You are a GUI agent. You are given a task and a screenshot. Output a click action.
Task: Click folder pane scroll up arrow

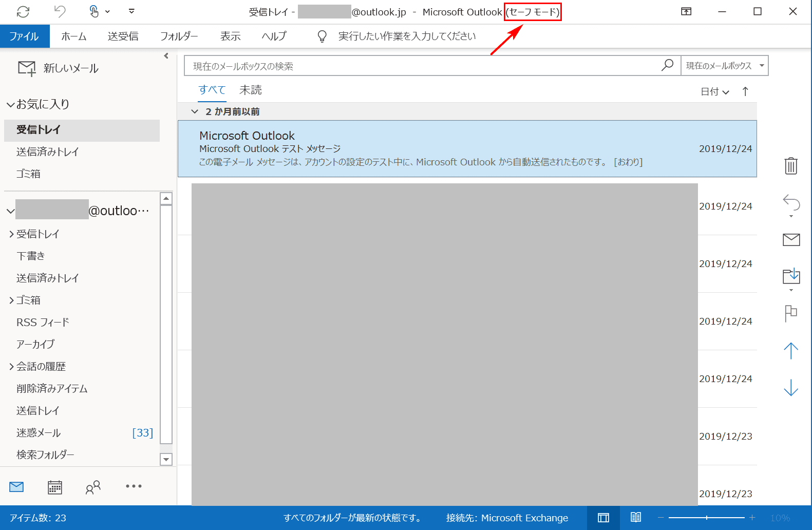pyautogui.click(x=166, y=199)
